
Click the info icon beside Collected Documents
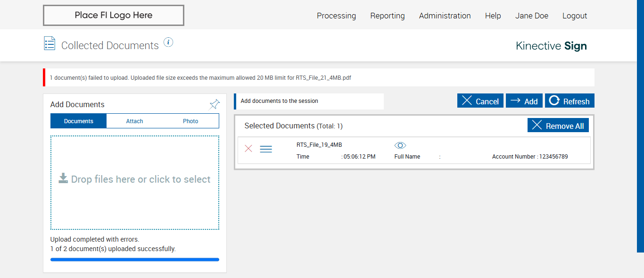[168, 42]
